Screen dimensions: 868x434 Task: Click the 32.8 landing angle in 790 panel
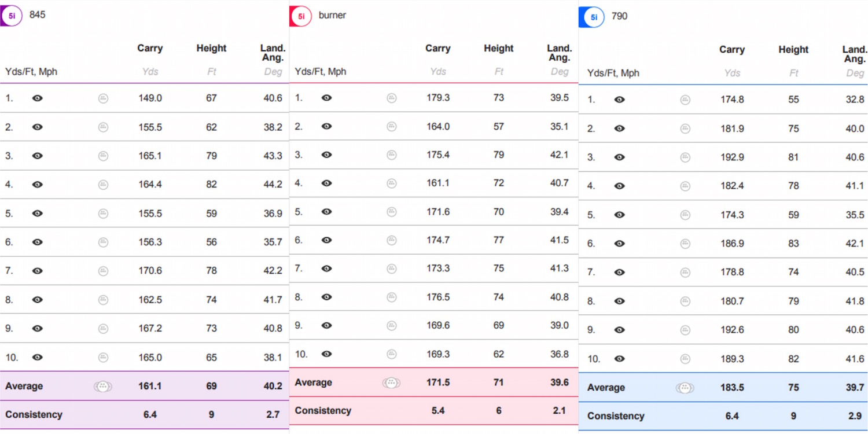855,100
